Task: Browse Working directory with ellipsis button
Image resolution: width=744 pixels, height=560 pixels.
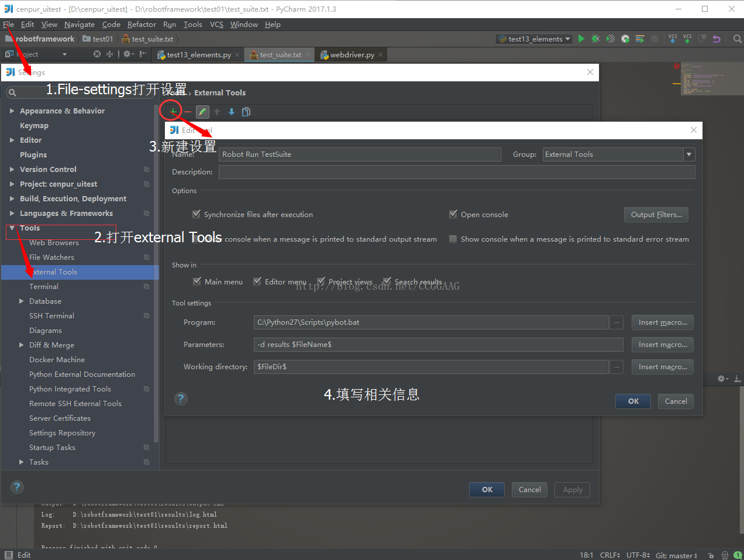Action: pyautogui.click(x=616, y=367)
